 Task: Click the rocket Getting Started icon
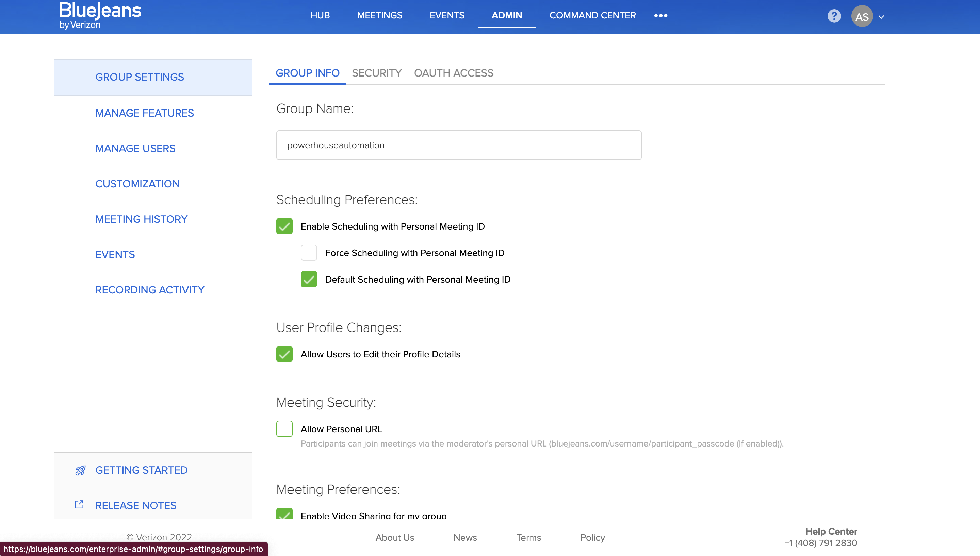click(80, 470)
